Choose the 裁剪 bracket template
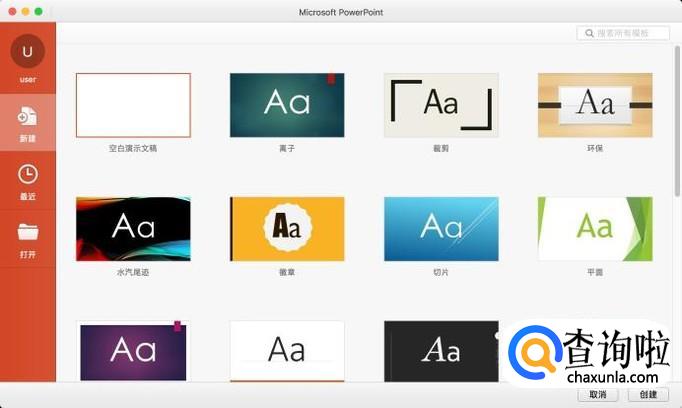Image resolution: width=682 pixels, height=408 pixels. point(441,105)
